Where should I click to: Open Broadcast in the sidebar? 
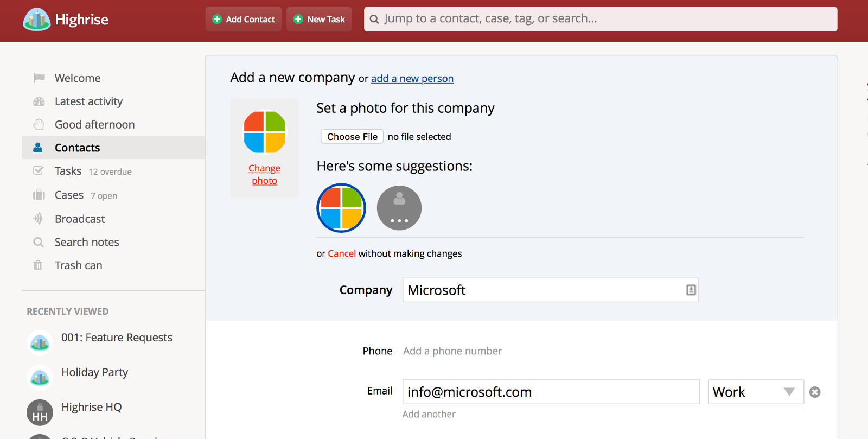(80, 219)
